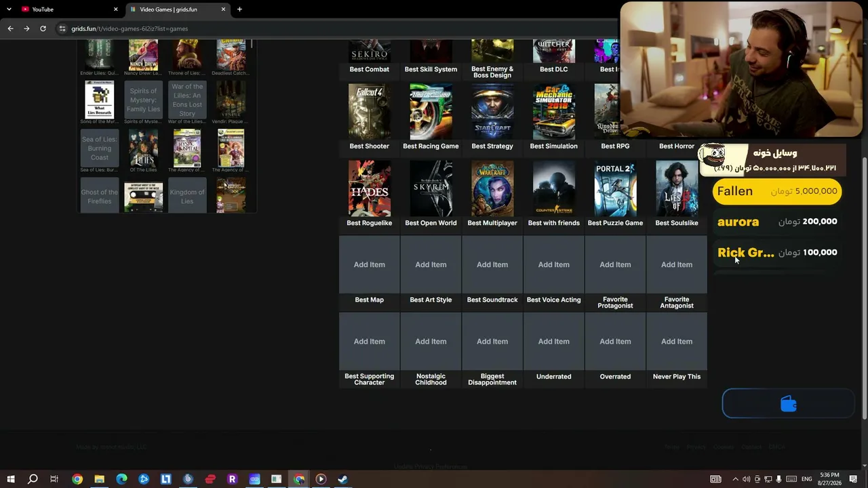
Task: Select the Kingdom of Lies tile
Action: click(187, 195)
